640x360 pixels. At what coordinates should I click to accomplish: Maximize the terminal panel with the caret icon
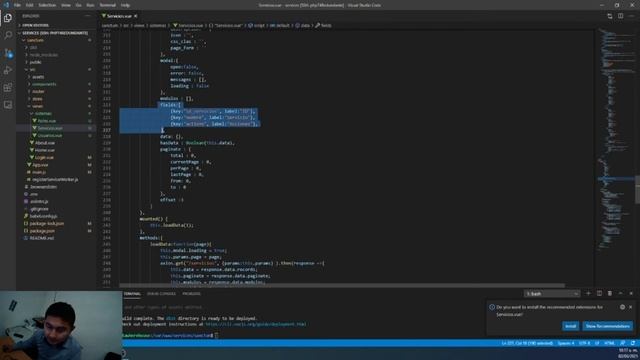coord(620,293)
